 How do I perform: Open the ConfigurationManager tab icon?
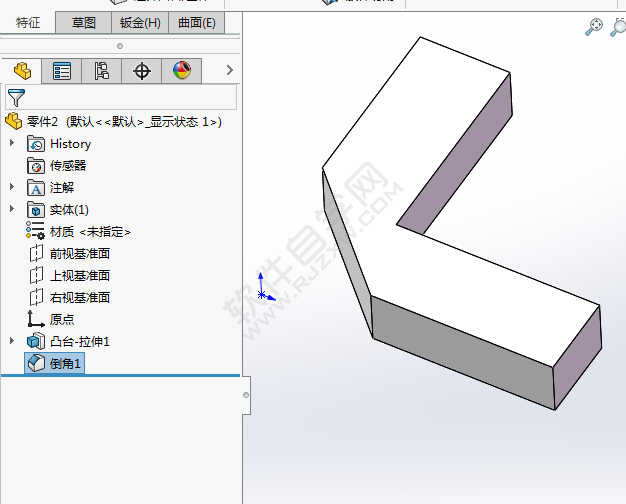pyautogui.click(x=102, y=71)
